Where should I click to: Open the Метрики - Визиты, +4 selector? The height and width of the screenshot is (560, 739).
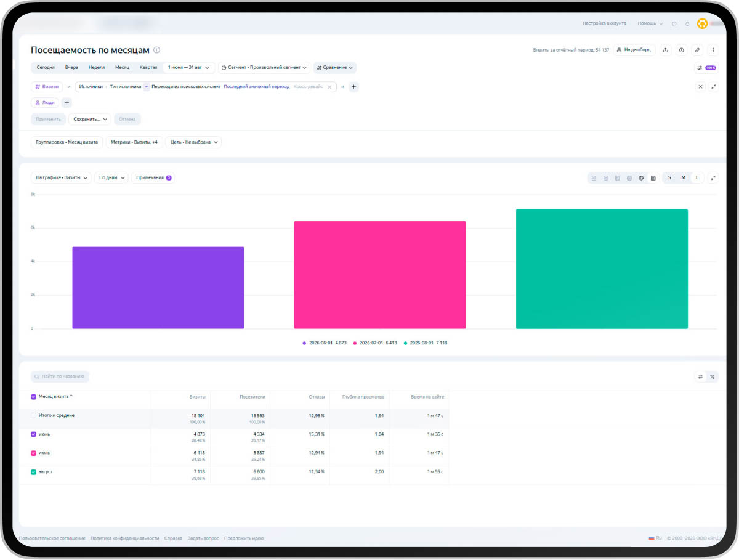point(135,142)
